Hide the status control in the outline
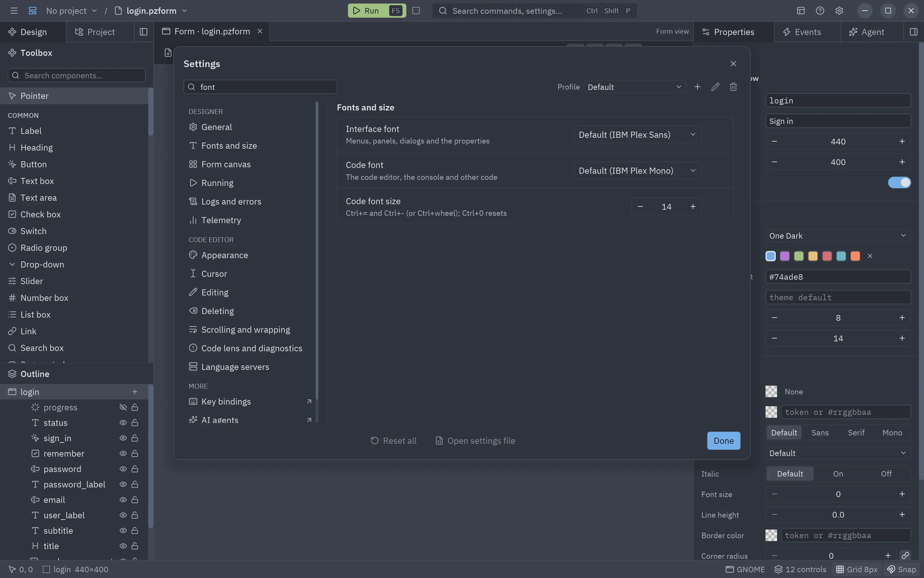The width and height of the screenshot is (924, 578). point(123,423)
